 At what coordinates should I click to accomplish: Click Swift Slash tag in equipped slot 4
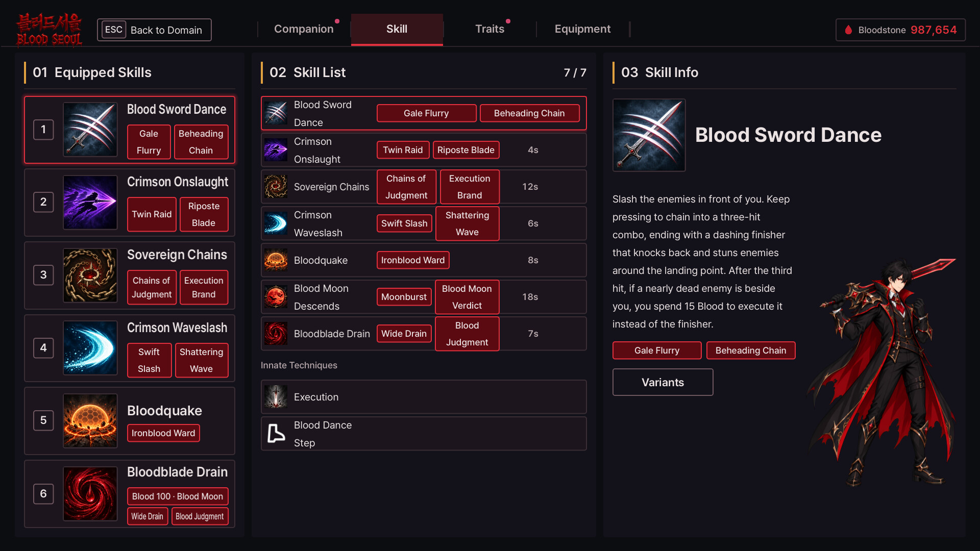[149, 360]
